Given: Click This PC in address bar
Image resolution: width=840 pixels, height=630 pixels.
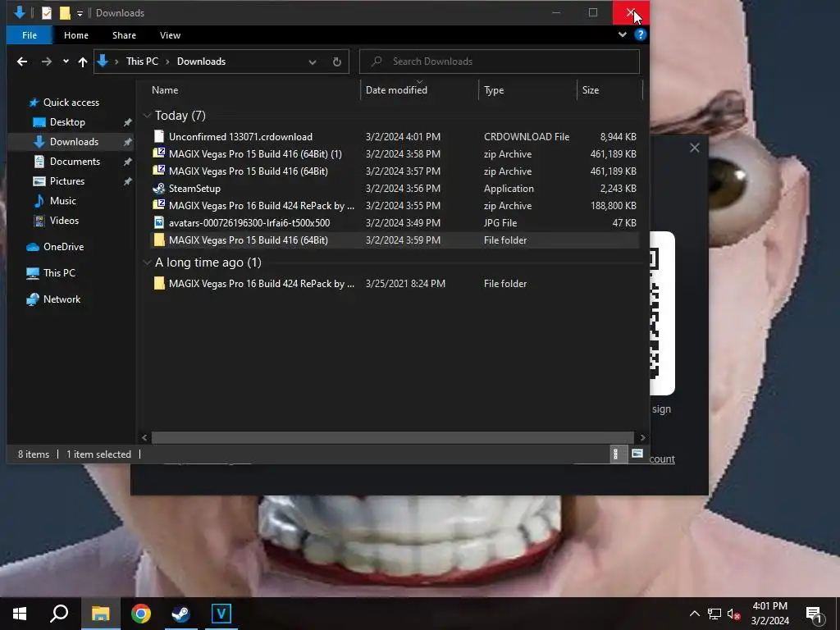Looking at the screenshot, I should point(142,61).
